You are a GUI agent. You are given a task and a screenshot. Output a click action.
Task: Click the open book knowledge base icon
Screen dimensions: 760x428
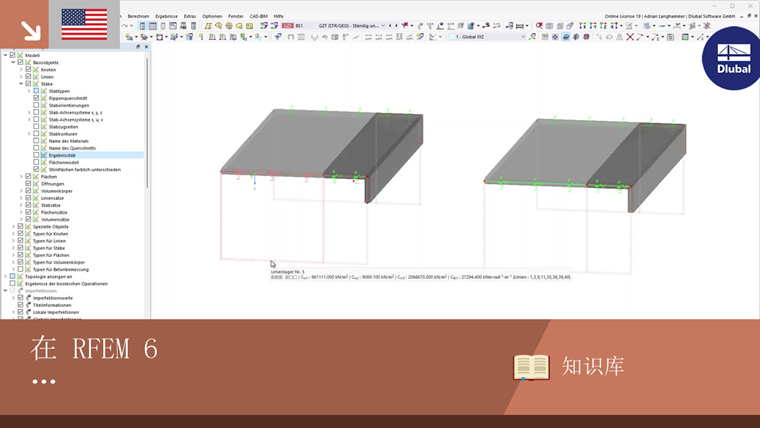click(x=531, y=367)
